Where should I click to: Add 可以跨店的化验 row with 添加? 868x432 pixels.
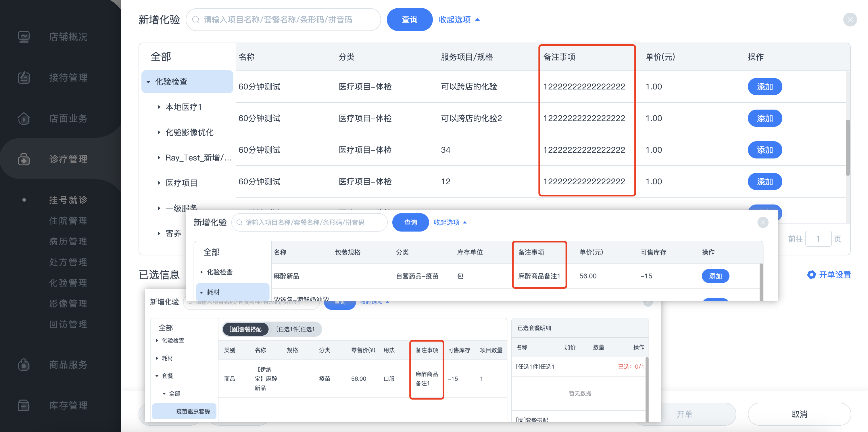[765, 87]
